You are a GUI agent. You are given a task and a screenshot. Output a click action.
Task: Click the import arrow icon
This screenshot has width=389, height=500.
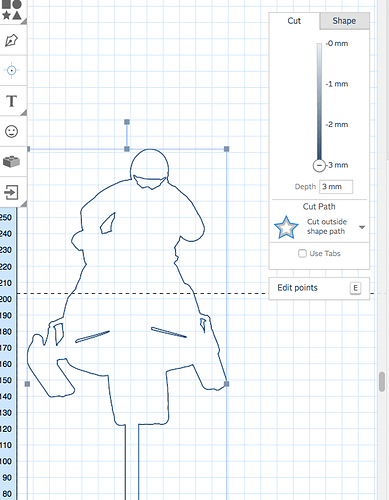[11, 192]
